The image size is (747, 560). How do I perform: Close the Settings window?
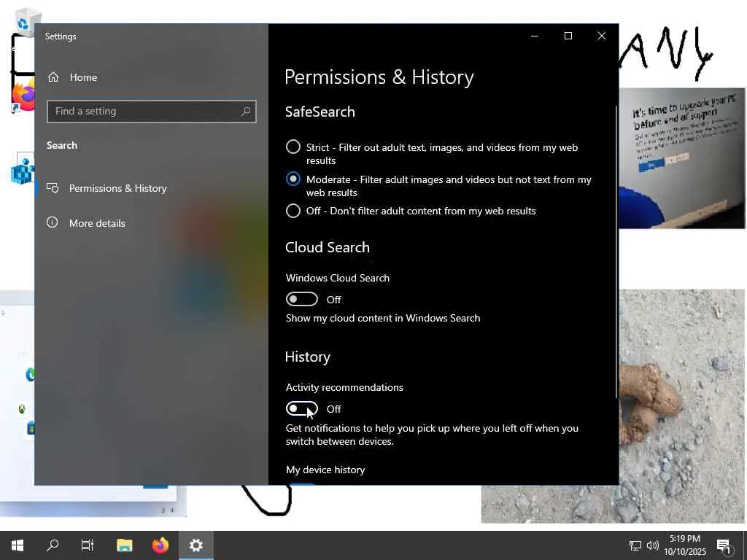(602, 36)
